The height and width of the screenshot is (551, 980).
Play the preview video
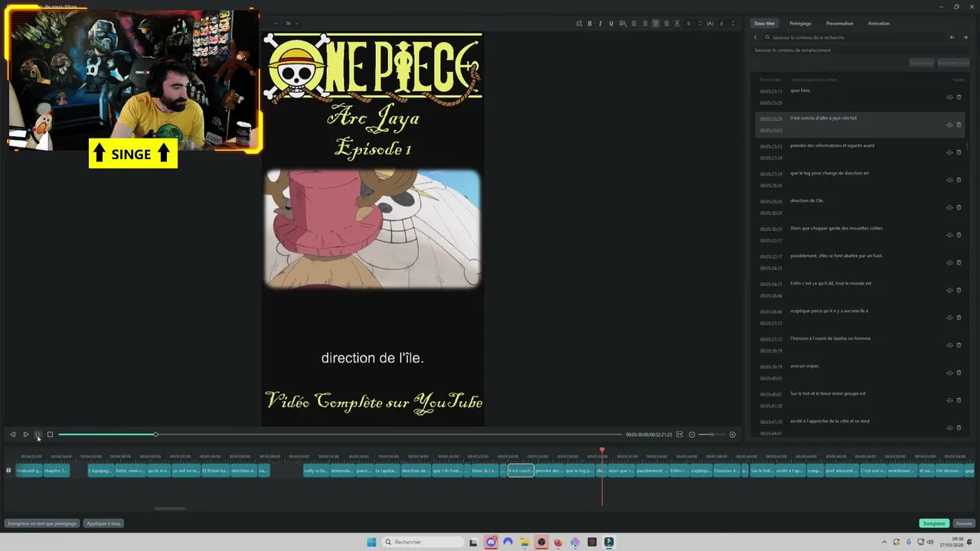pyautogui.click(x=25, y=435)
